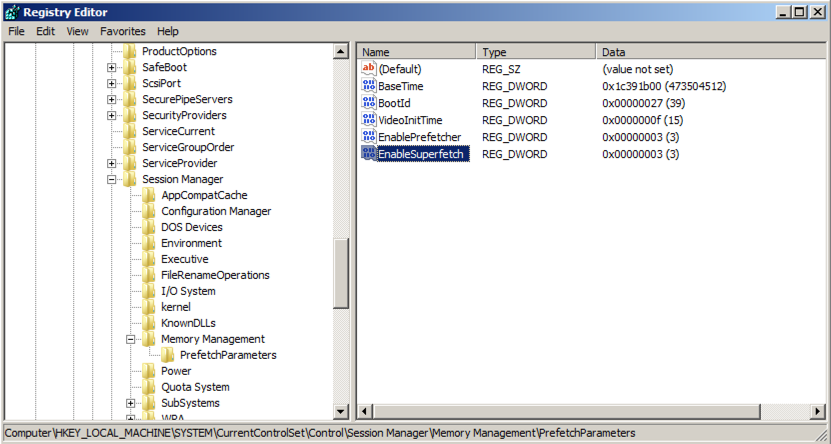Viewport: 831px width, 444px height.
Task: Click the DWORD icon beside VideoInitTime
Action: point(368,120)
